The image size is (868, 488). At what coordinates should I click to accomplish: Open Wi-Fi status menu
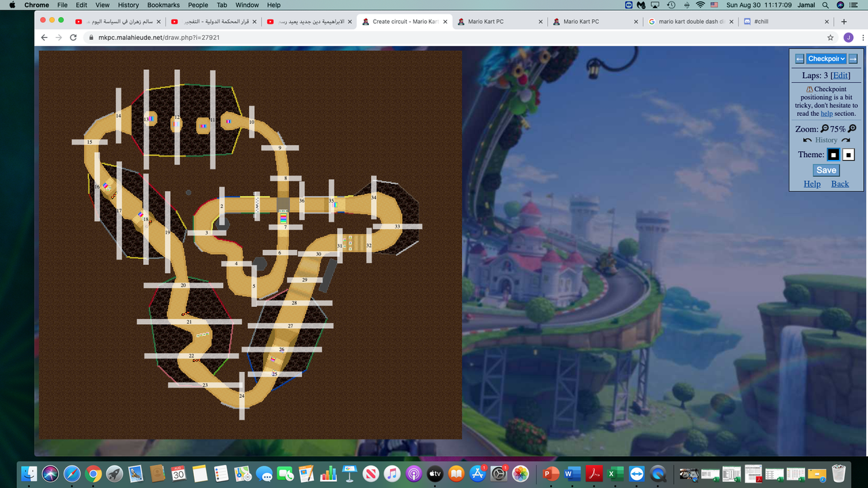coord(700,5)
